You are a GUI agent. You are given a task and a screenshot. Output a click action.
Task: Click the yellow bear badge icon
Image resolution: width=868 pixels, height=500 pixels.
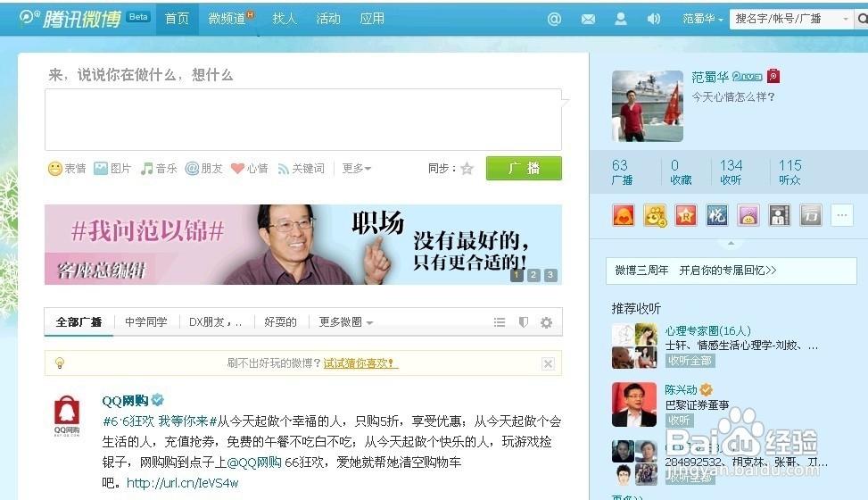click(x=655, y=215)
